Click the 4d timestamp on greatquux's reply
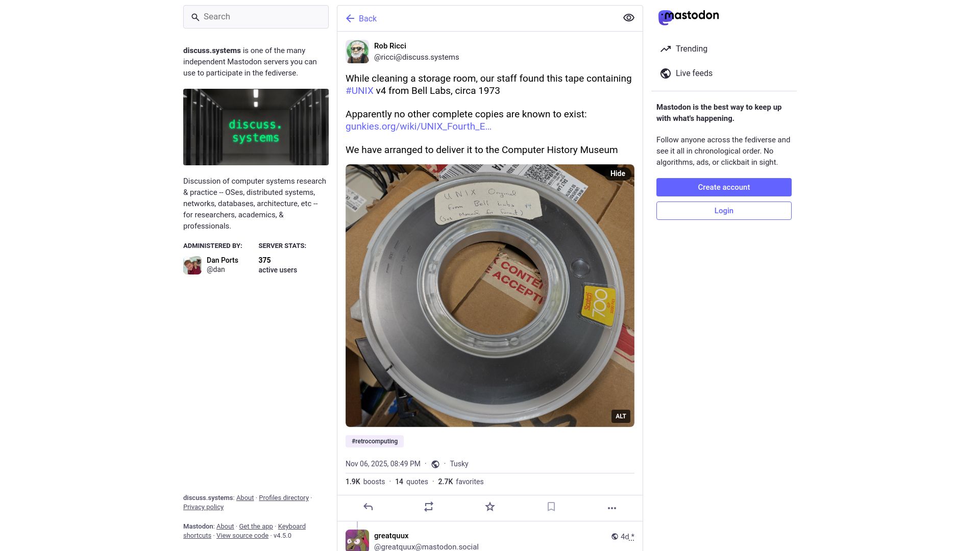The height and width of the screenshot is (551, 980). 627,537
